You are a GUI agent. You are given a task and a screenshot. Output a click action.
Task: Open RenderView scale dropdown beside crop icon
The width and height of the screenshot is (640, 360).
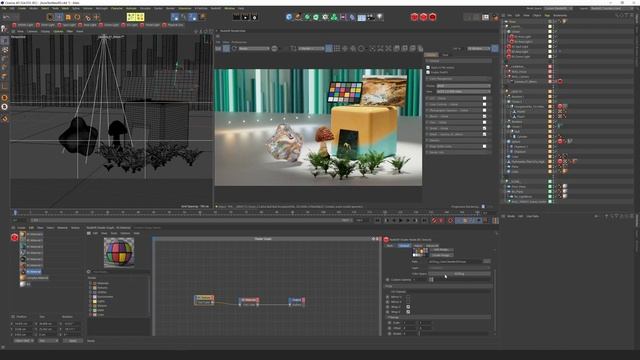click(x=311, y=49)
